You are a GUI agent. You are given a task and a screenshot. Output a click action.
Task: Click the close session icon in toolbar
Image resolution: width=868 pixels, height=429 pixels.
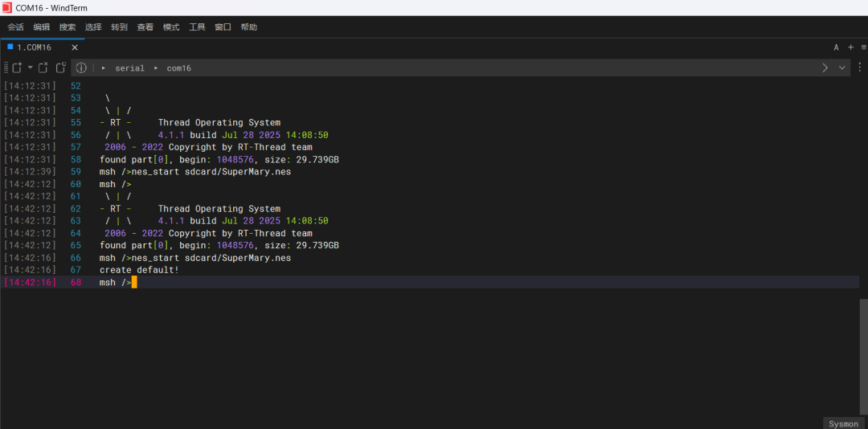[43, 67]
